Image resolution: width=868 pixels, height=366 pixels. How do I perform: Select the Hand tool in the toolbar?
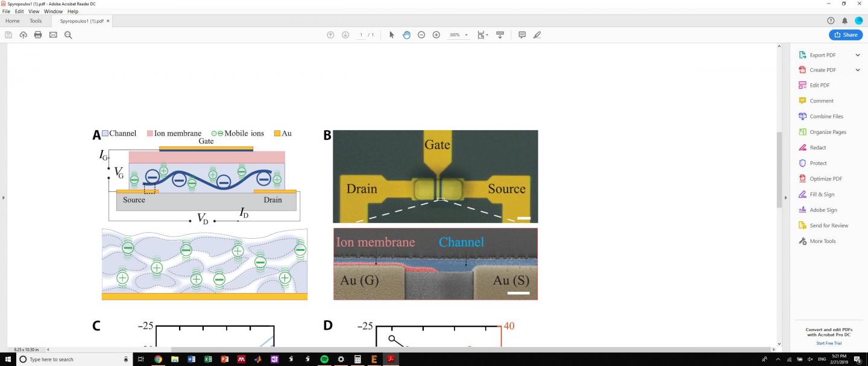406,34
